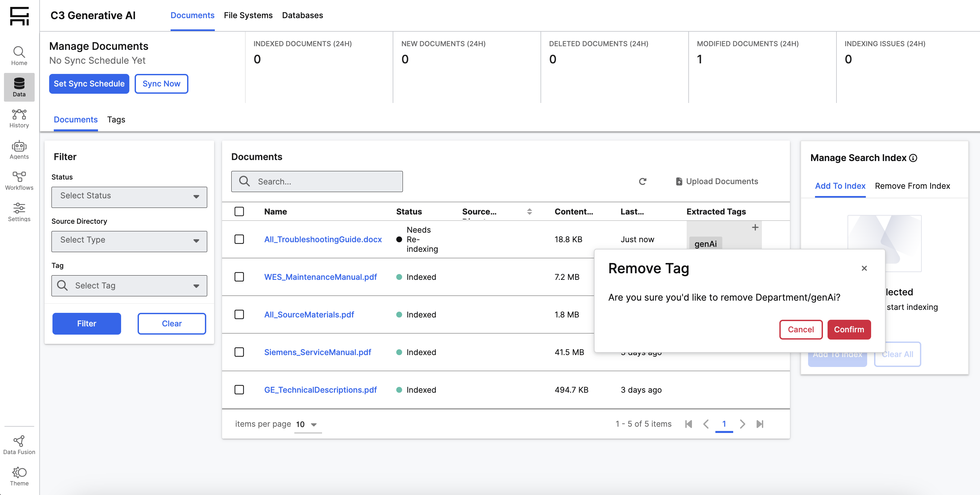
Task: Click Manage Search Index info icon
Action: [913, 158]
